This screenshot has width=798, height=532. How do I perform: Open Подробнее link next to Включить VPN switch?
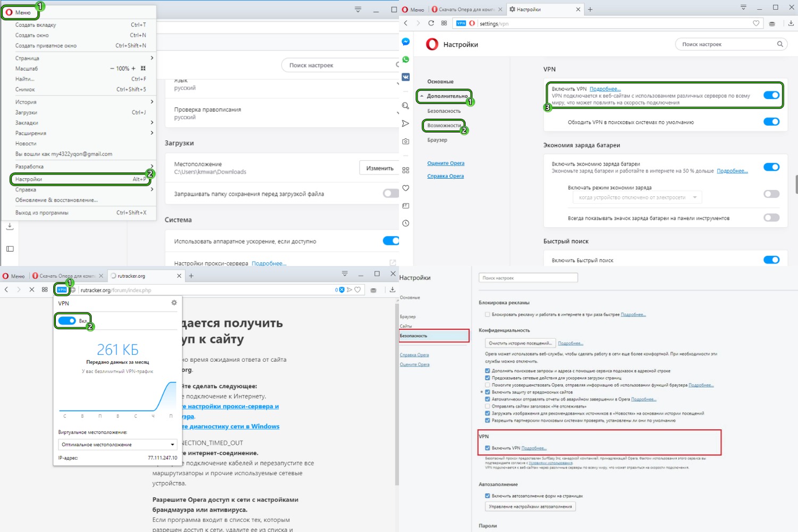605,89
